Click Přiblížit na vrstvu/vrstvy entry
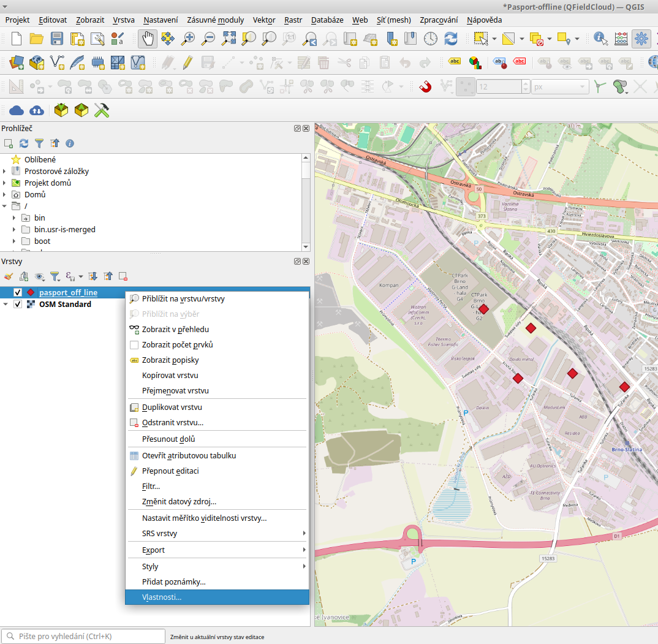Screen dimensions: 658x644 183,299
